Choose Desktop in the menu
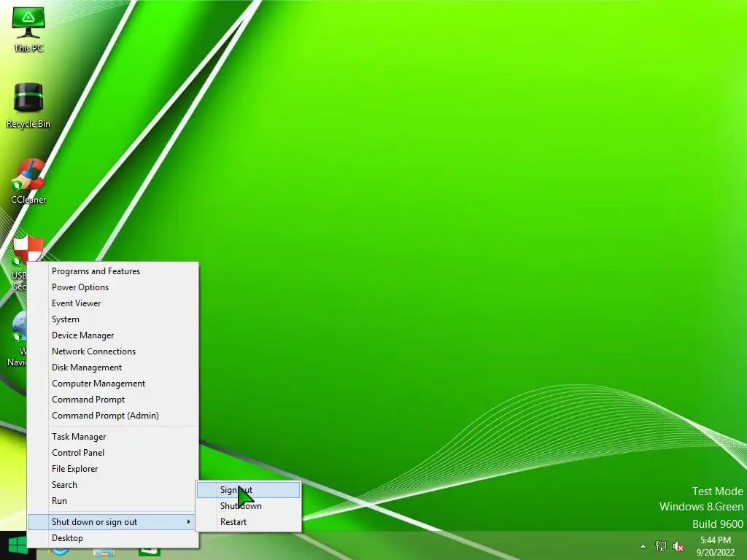Screen dimensions: 747x560 click(113, 538)
